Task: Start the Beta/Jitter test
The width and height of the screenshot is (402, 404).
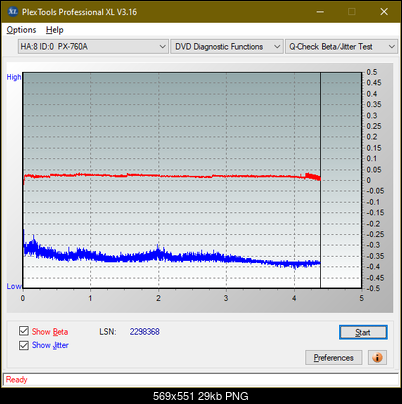Action: pyautogui.click(x=363, y=332)
